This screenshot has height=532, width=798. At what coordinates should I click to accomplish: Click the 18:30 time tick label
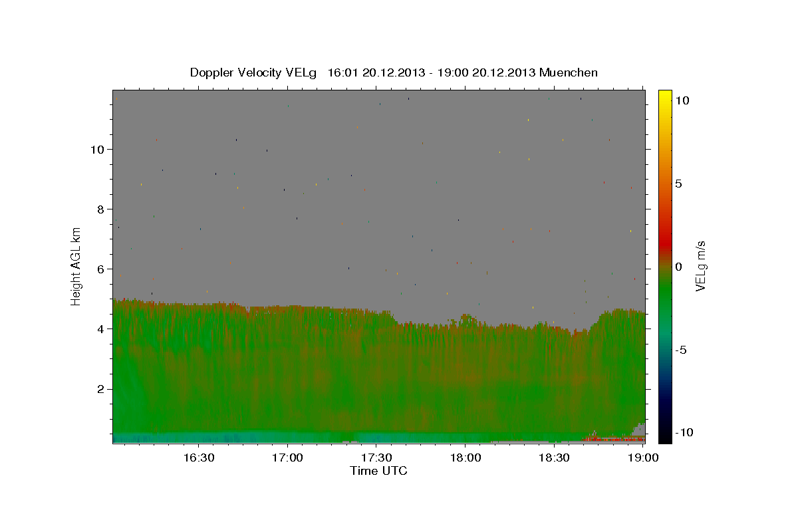click(x=553, y=458)
